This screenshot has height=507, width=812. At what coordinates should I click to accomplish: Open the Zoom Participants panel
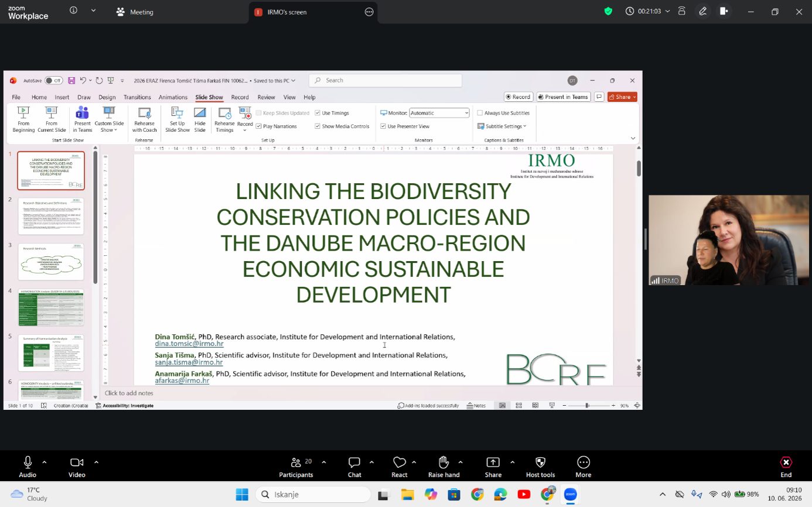[x=296, y=467]
